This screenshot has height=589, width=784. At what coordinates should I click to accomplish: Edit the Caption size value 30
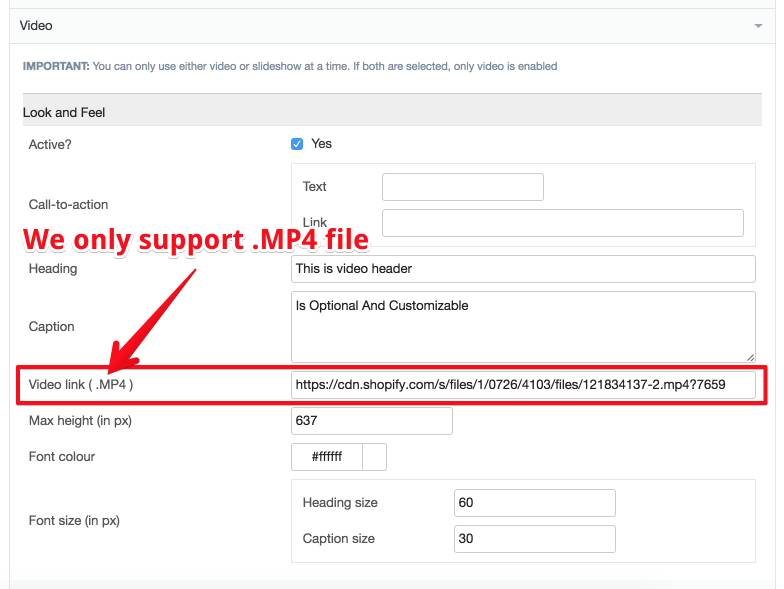point(534,539)
